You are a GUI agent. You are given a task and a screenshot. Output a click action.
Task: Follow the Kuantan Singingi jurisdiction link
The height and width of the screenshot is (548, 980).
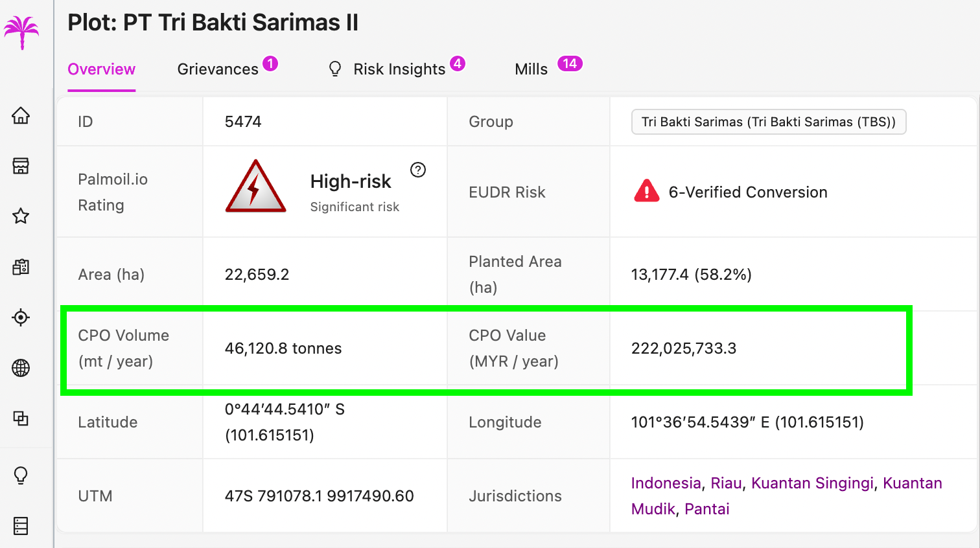point(812,483)
